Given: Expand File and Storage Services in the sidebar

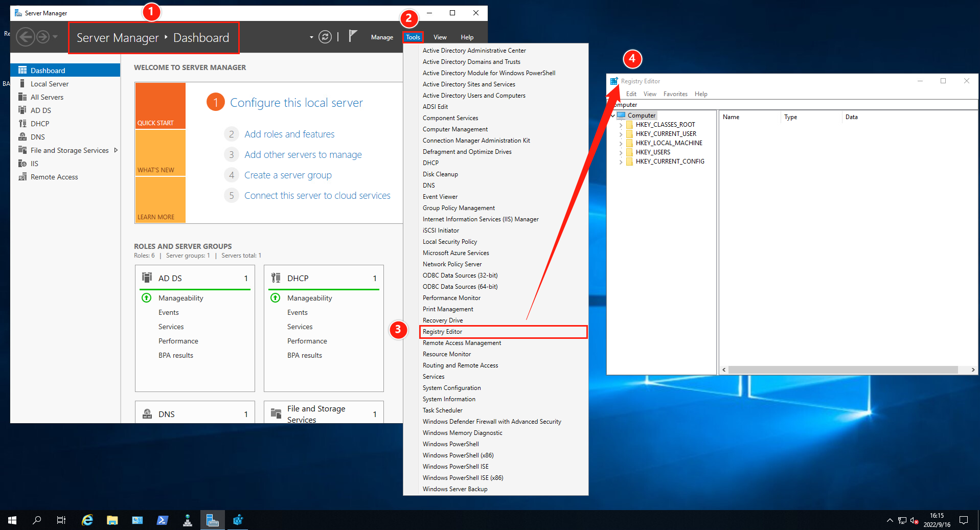Looking at the screenshot, I should pyautogui.click(x=117, y=150).
